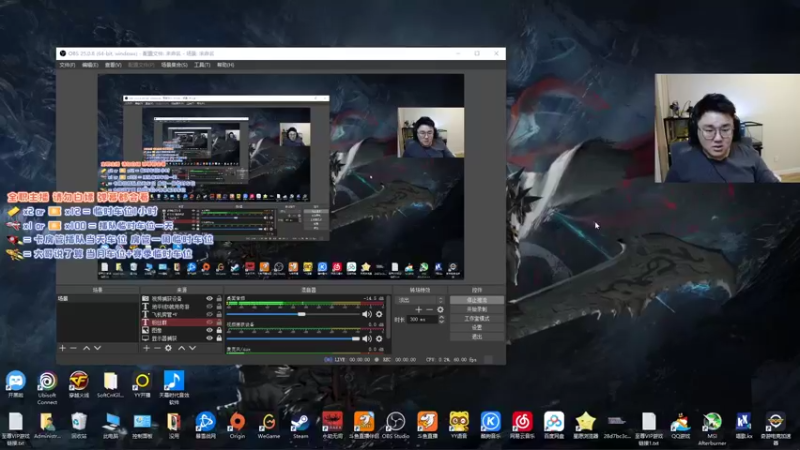Click the OBS preview canvas
This screenshot has width=800, height=450.
(281, 177)
